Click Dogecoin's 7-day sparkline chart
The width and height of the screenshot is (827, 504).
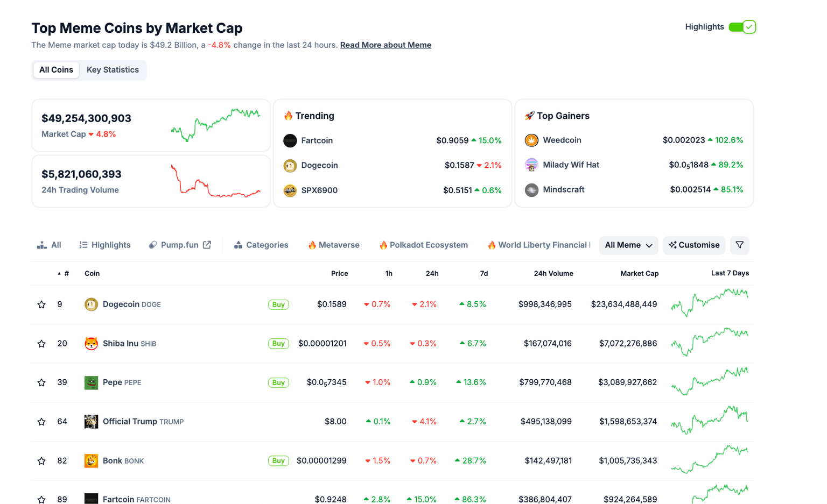[710, 303]
